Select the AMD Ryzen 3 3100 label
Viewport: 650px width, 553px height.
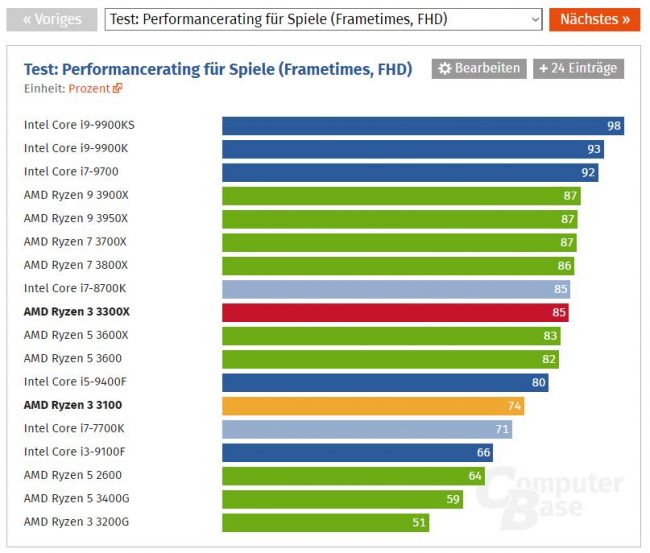73,405
